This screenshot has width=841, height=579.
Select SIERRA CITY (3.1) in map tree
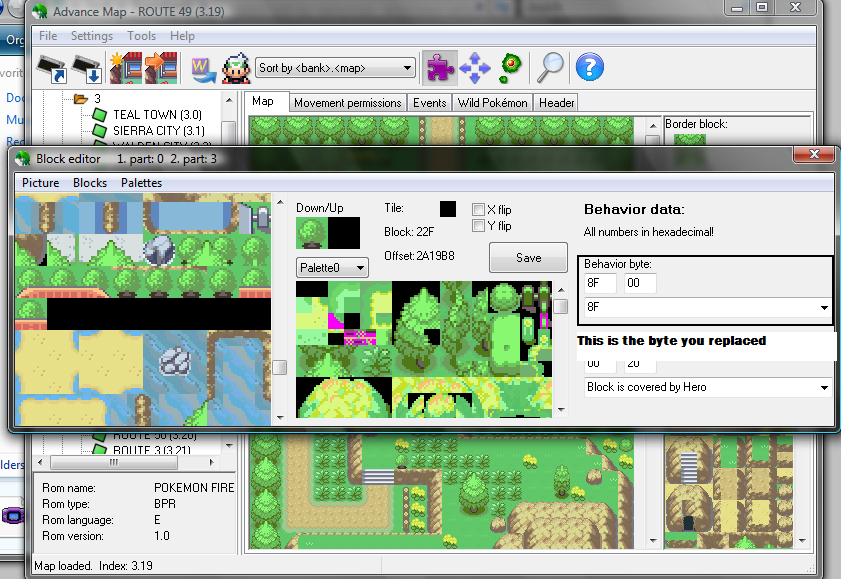coord(159,131)
